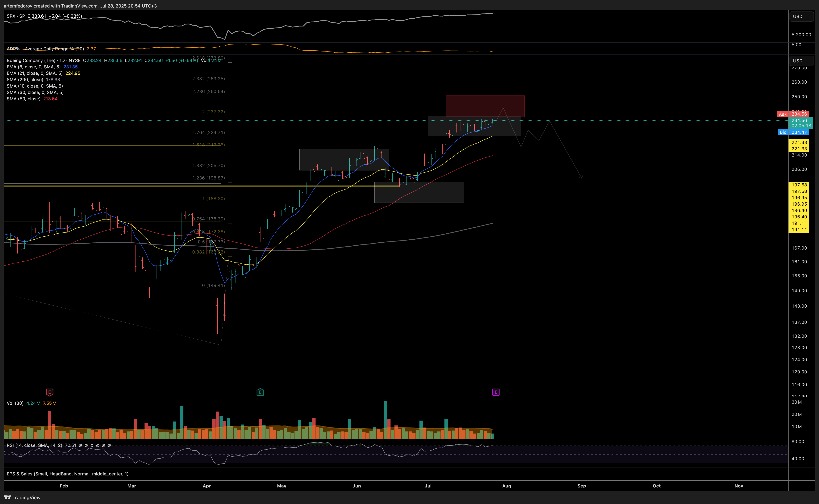Click the volume average value 7.55 M

(50, 403)
